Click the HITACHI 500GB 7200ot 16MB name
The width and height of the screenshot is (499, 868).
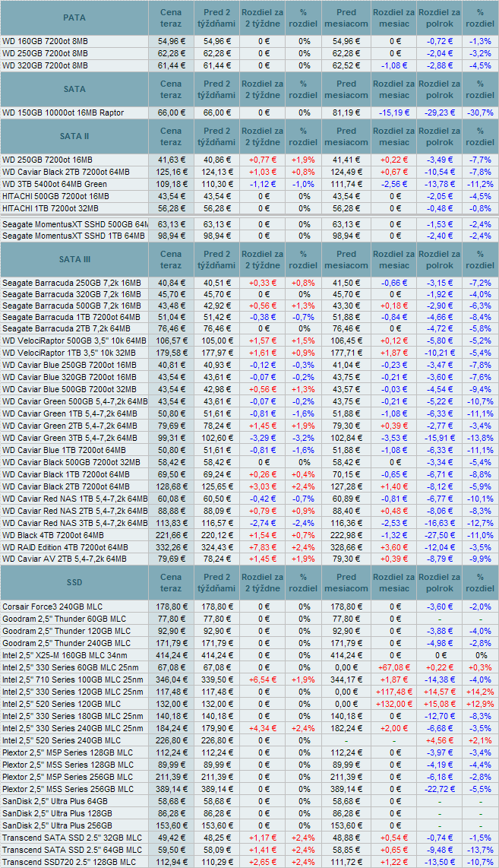click(55, 197)
